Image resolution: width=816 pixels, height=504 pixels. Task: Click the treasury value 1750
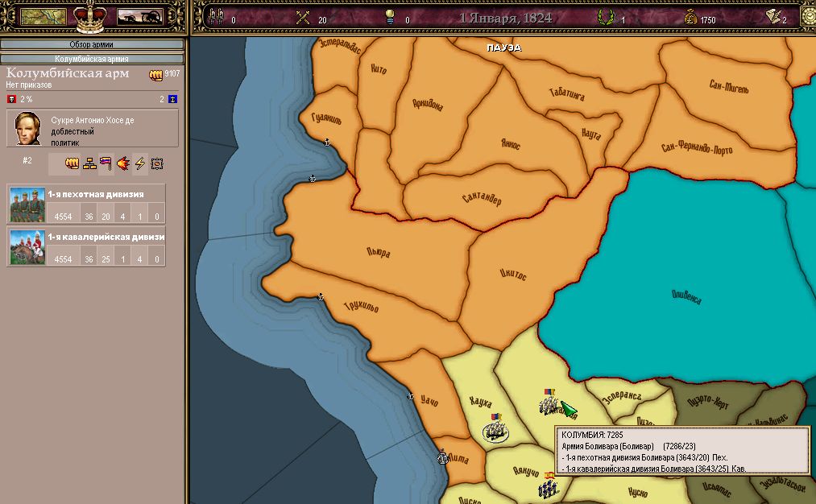(x=708, y=20)
